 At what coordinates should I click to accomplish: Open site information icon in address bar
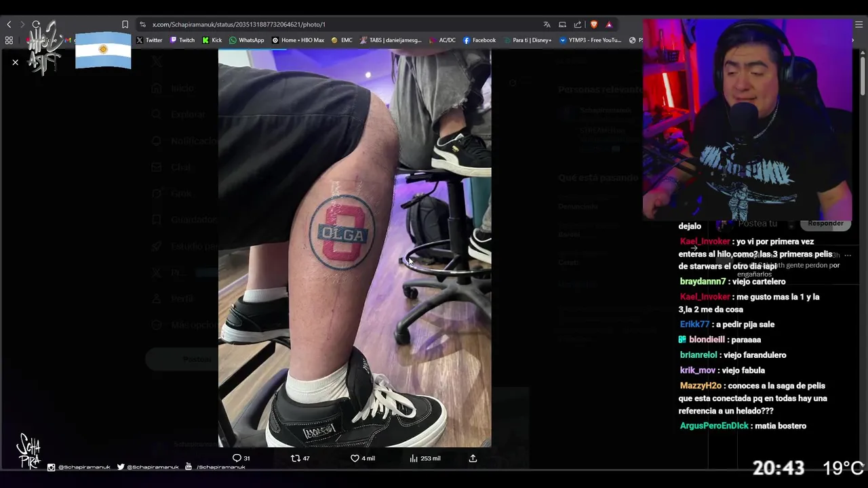[x=142, y=24]
